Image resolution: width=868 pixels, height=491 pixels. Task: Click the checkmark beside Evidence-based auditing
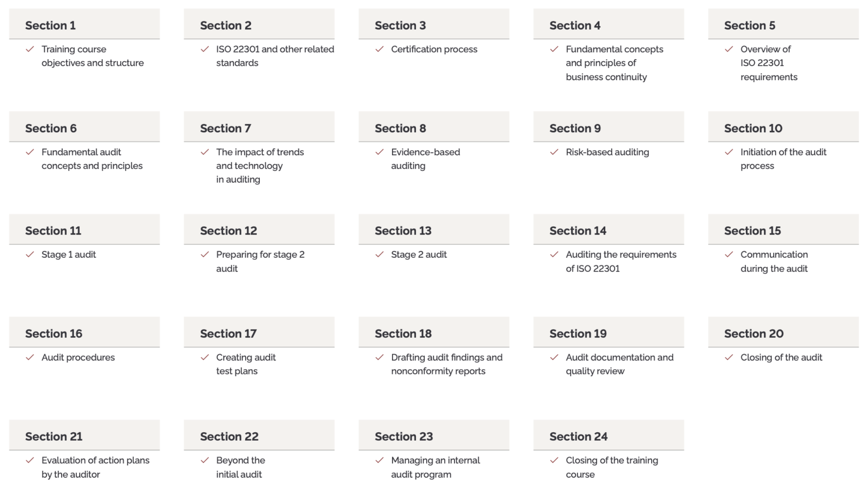379,152
